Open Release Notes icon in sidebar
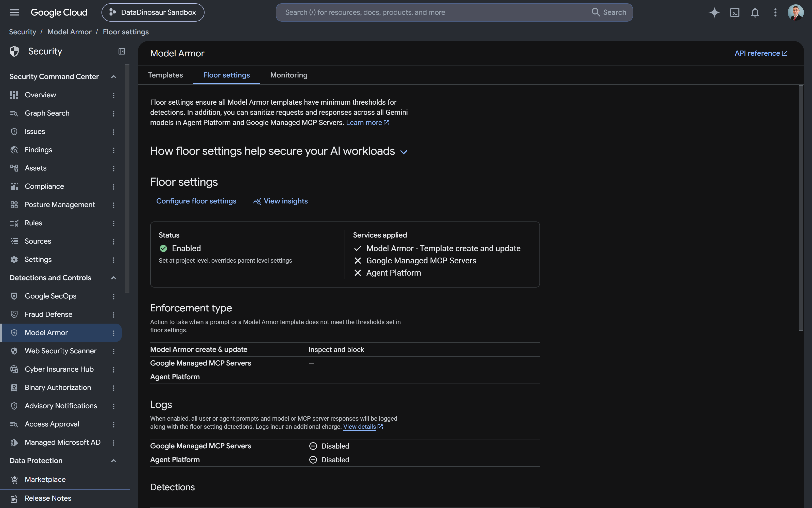Screen dimensions: 812x508 tap(14, 499)
